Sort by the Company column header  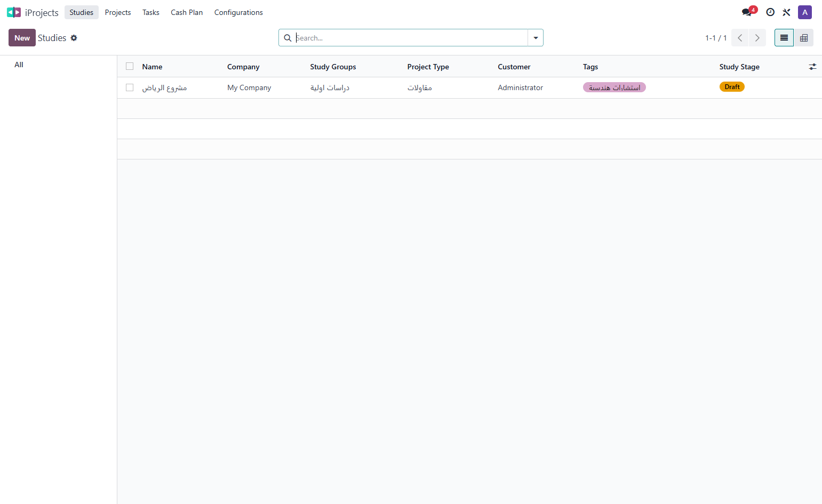point(243,67)
